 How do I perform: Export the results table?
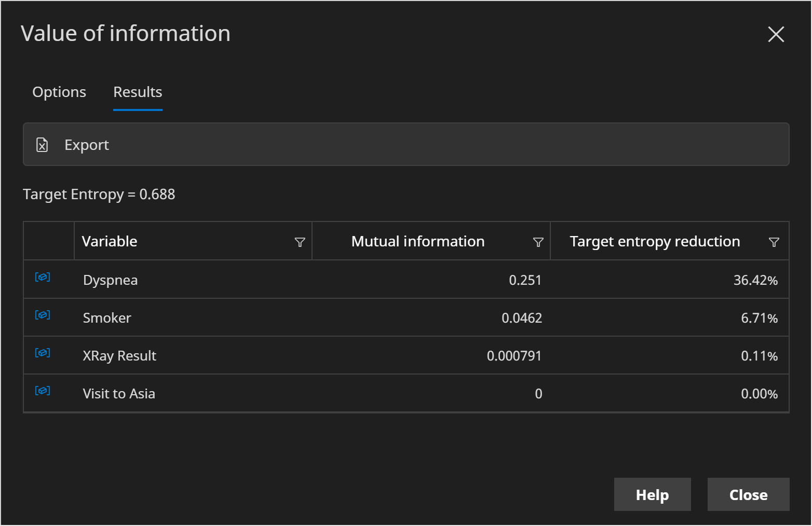click(87, 145)
